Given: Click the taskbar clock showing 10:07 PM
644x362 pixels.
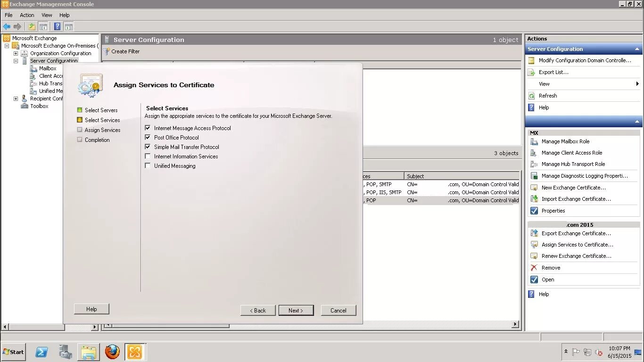Looking at the screenshot, I should click(619, 349).
